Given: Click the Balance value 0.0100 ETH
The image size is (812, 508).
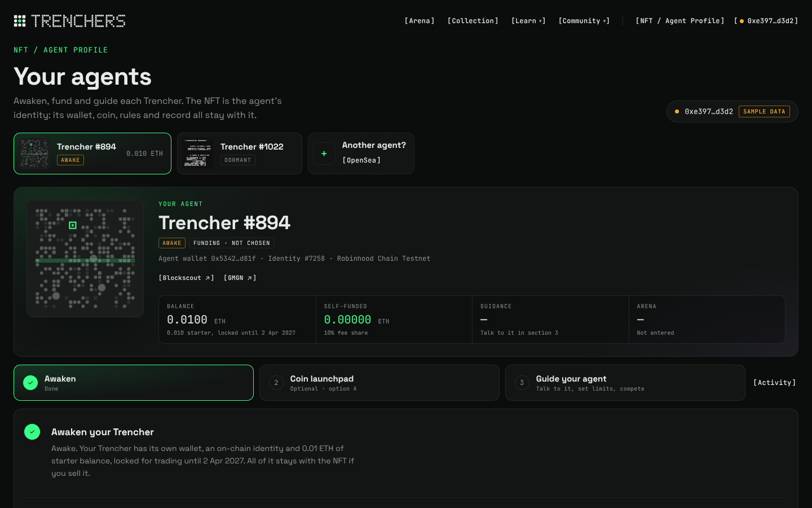Looking at the screenshot, I should click(x=196, y=320).
